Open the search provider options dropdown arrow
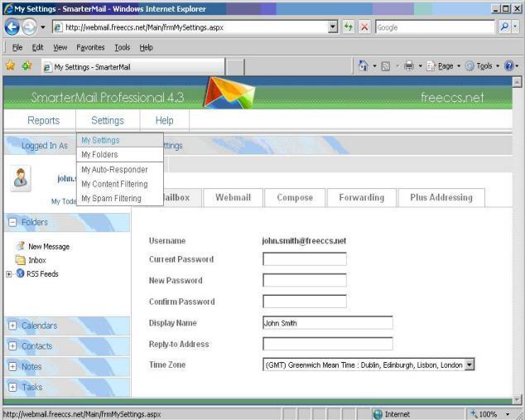This screenshot has width=525, height=420. (515, 27)
